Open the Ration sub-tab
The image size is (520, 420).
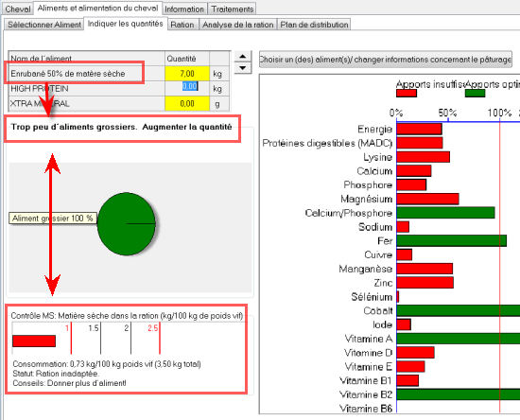click(x=182, y=25)
